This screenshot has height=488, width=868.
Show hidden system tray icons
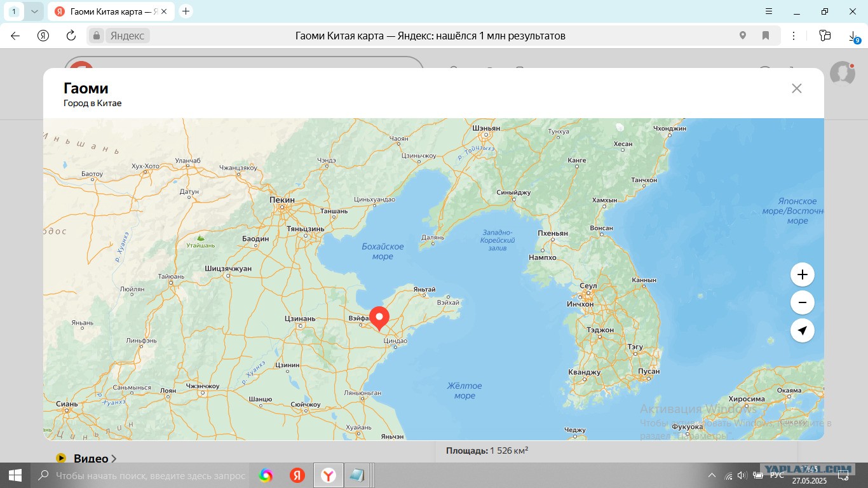pyautogui.click(x=712, y=475)
